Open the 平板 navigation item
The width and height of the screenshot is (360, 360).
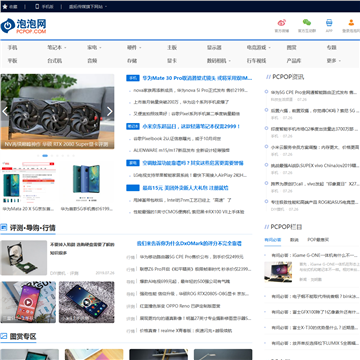[x=12, y=61]
